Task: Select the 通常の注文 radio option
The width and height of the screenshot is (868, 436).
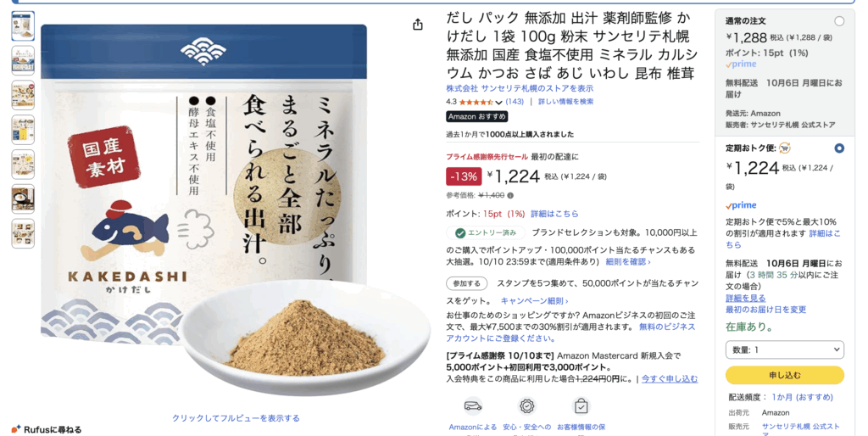Action: click(x=839, y=21)
